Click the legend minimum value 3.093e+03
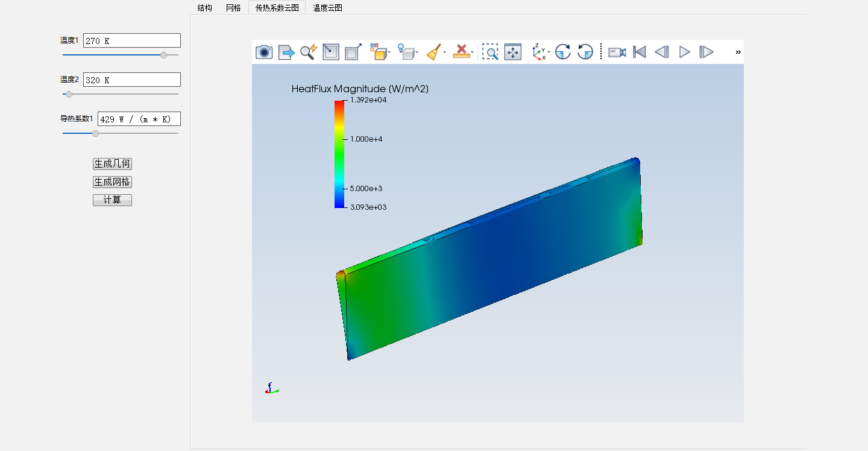Image resolution: width=868 pixels, height=451 pixels. [368, 207]
